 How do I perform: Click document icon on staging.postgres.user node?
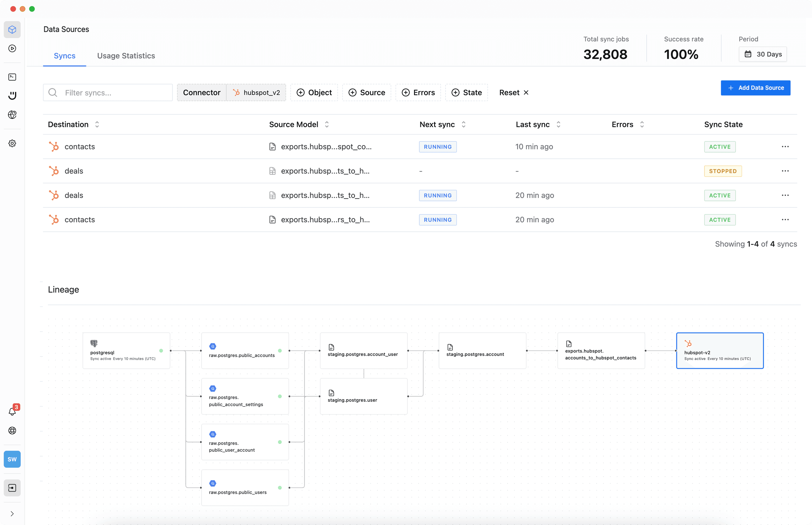[331, 393]
